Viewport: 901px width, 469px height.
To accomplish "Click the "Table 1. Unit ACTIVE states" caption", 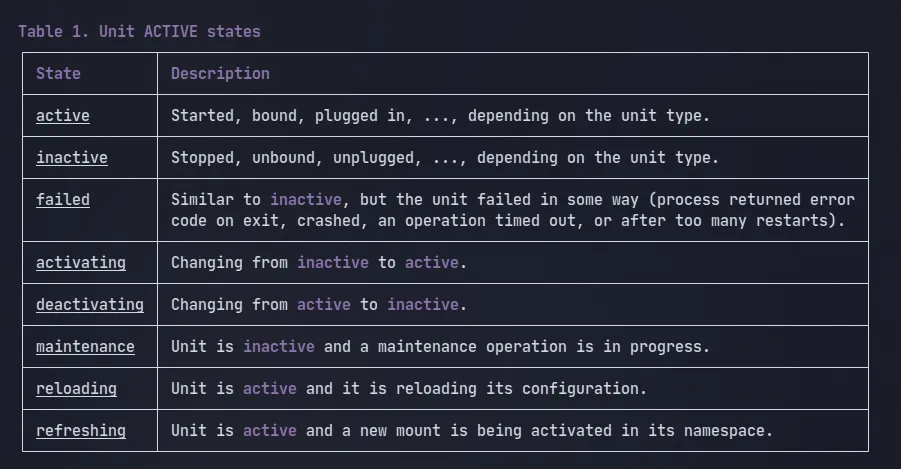I will (x=139, y=32).
